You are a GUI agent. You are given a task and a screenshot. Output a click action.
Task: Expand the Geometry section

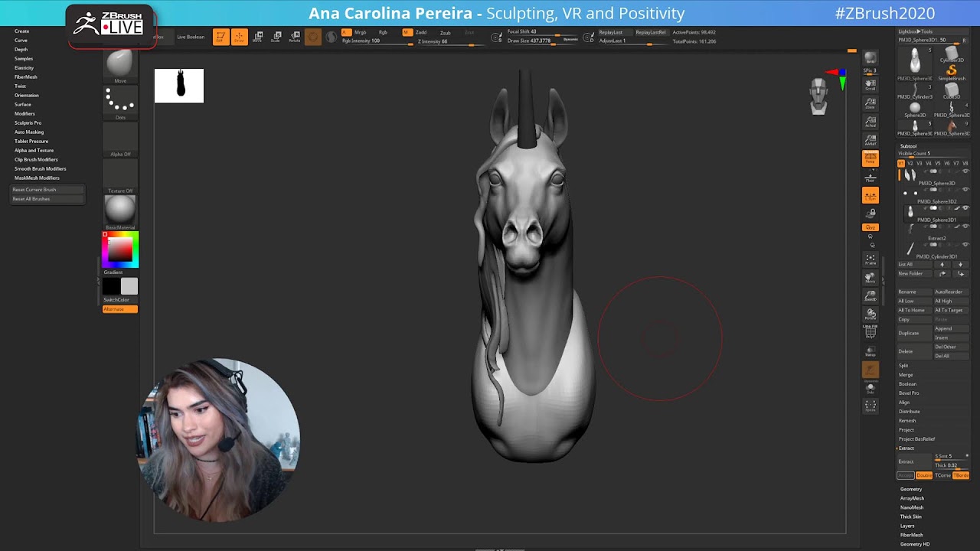tap(911, 489)
